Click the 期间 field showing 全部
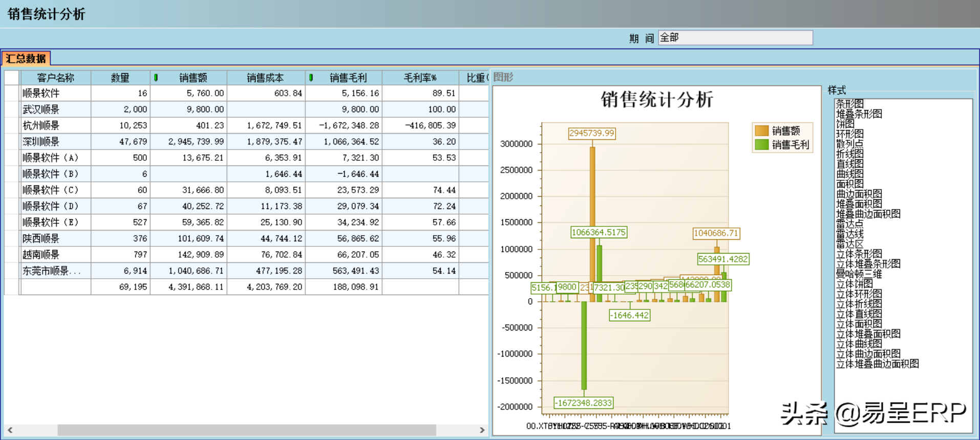 [x=735, y=38]
